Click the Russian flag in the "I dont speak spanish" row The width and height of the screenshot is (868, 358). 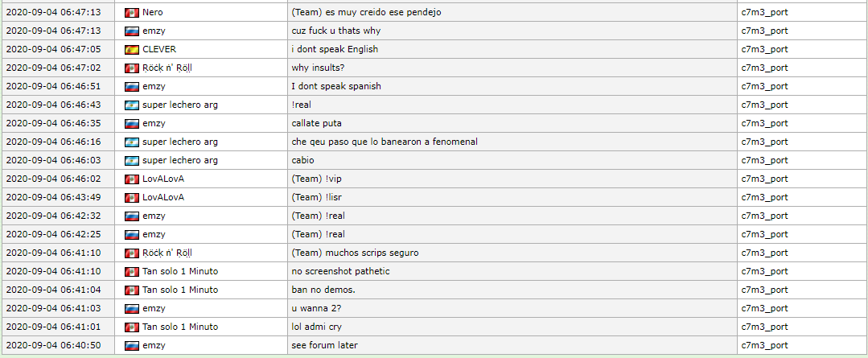(132, 87)
